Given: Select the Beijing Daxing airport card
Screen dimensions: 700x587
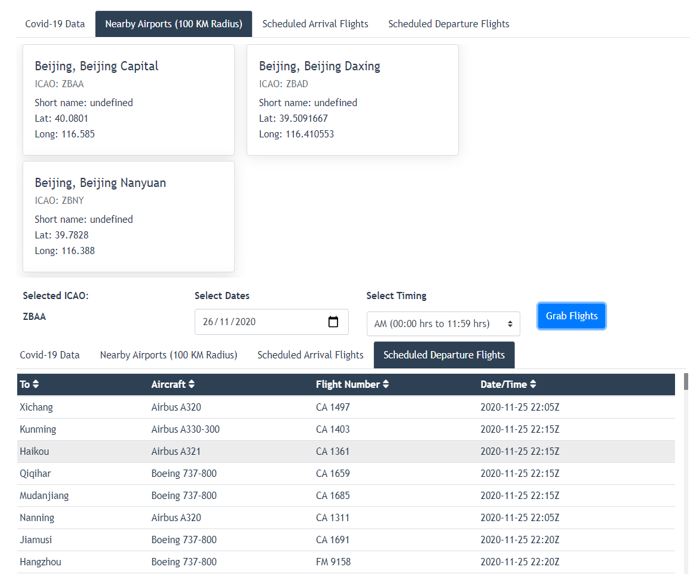Looking at the screenshot, I should [353, 100].
